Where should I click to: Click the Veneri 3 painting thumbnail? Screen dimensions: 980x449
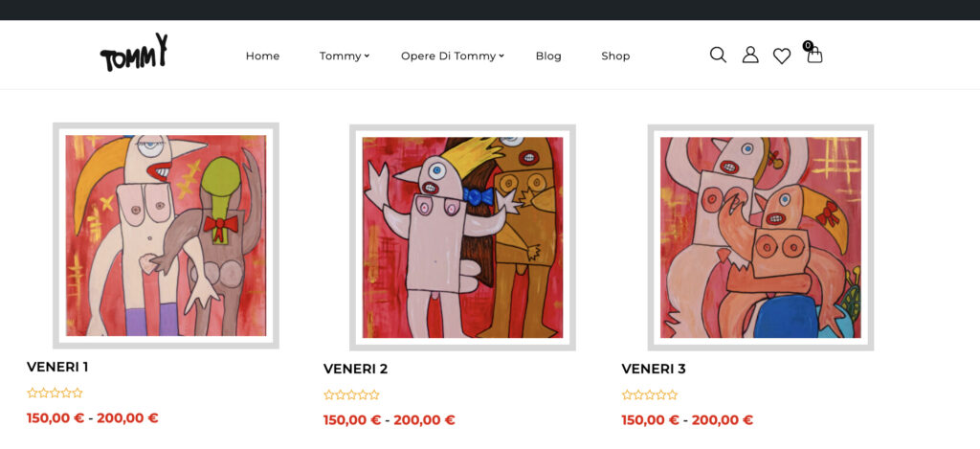[761, 237]
